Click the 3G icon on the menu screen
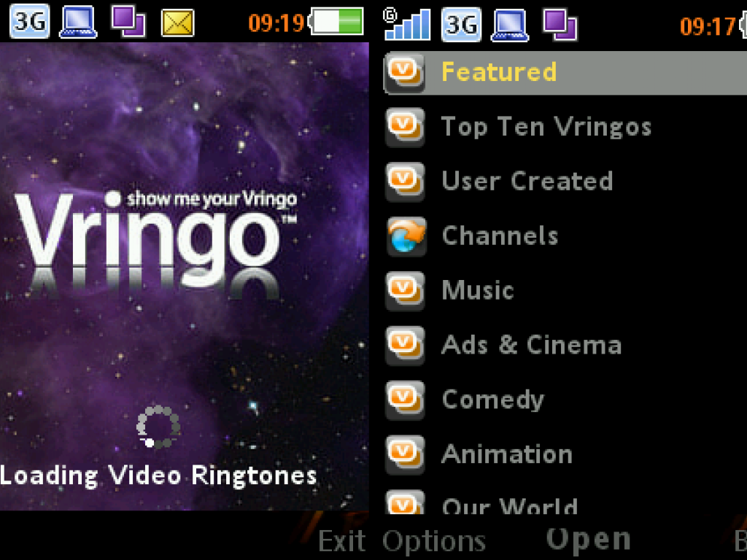The width and height of the screenshot is (747, 560). pos(461,24)
